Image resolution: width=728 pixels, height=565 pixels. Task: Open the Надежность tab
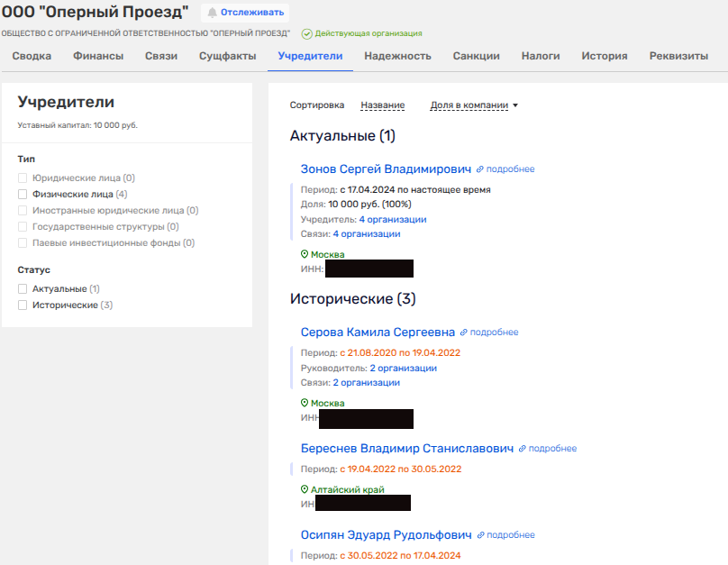pyautogui.click(x=397, y=56)
